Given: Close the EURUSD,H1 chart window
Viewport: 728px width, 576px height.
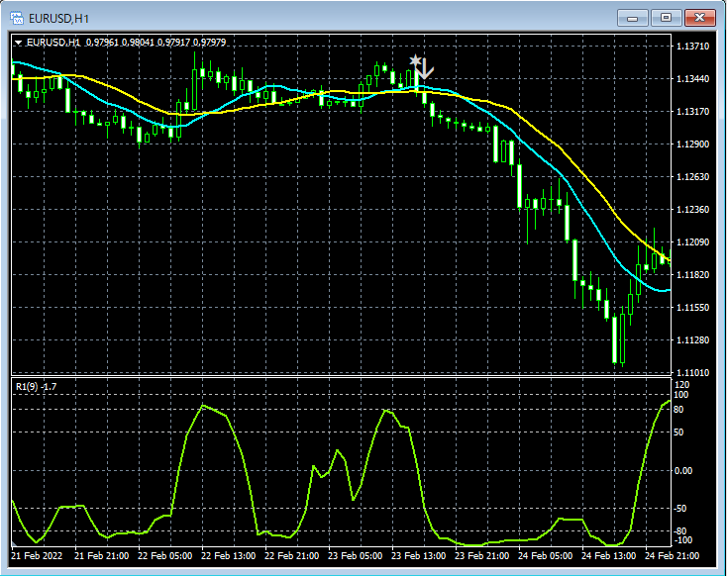Looking at the screenshot, I should (700, 18).
